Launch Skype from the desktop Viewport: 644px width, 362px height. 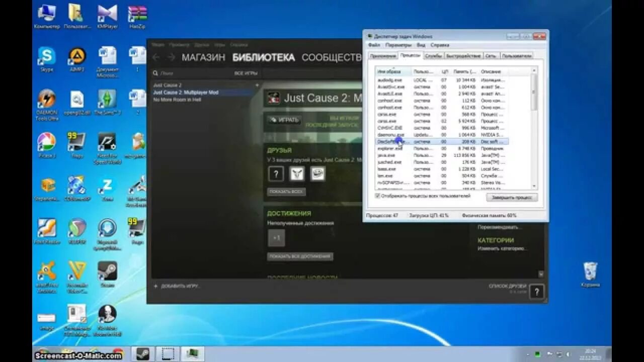(47, 59)
